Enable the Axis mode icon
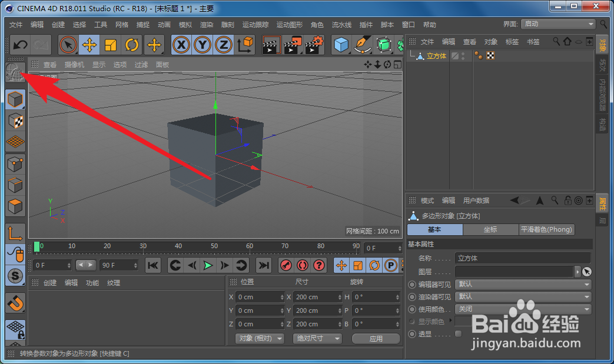The height and width of the screenshot is (364, 614). coord(15,233)
